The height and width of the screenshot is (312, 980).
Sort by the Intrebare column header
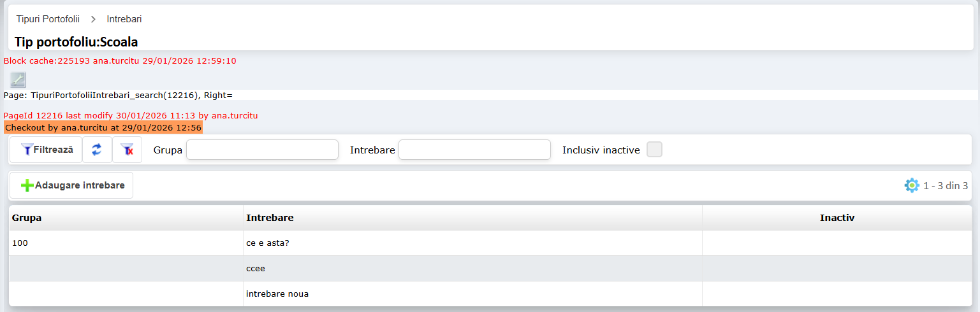point(270,218)
